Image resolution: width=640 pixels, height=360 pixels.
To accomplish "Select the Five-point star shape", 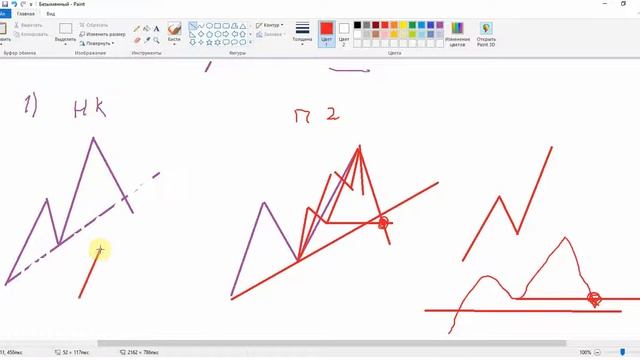I will (209, 42).
